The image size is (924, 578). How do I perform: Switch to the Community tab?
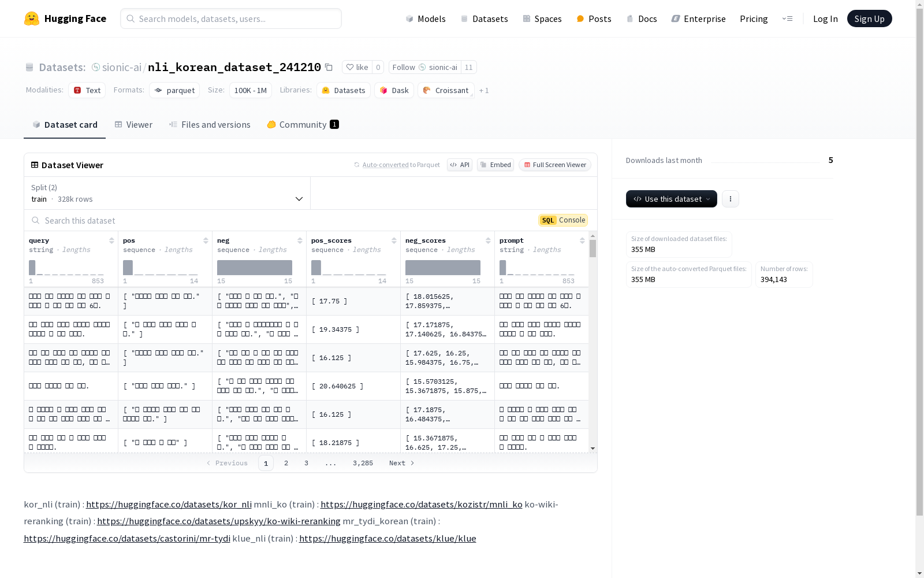point(303,124)
